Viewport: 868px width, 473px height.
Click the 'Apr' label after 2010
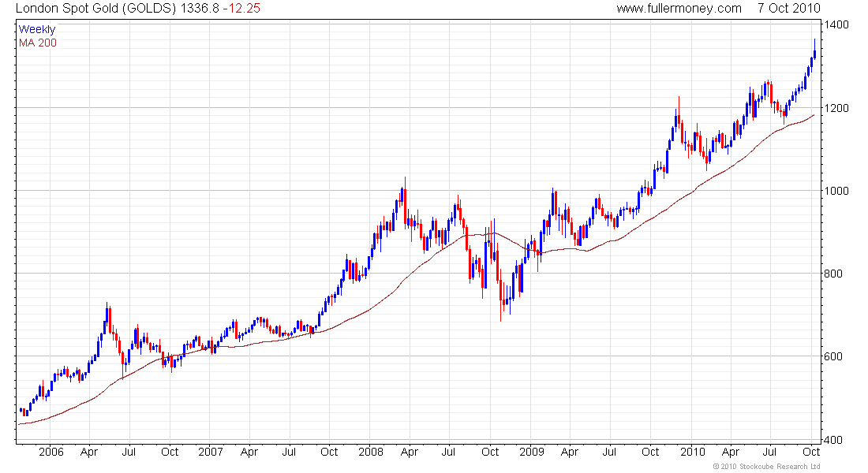(x=731, y=452)
